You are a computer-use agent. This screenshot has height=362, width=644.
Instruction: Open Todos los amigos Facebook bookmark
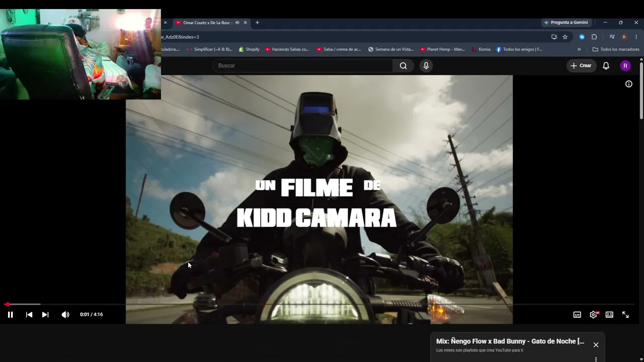coord(519,49)
